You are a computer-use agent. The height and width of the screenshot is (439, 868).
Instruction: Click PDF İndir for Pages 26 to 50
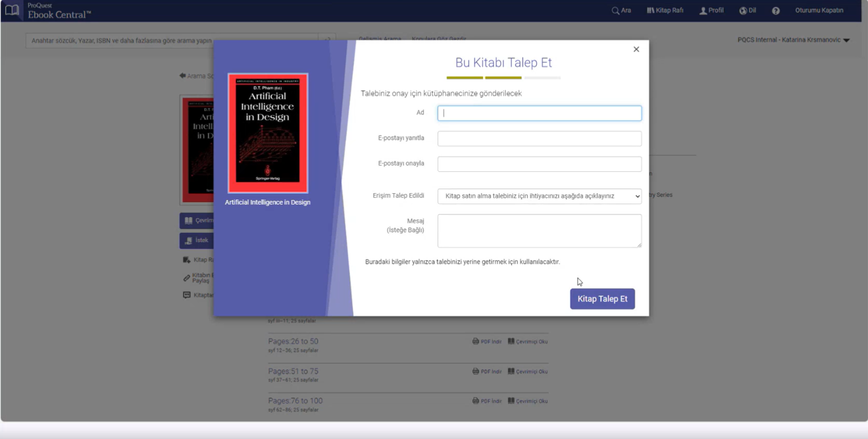[487, 342]
